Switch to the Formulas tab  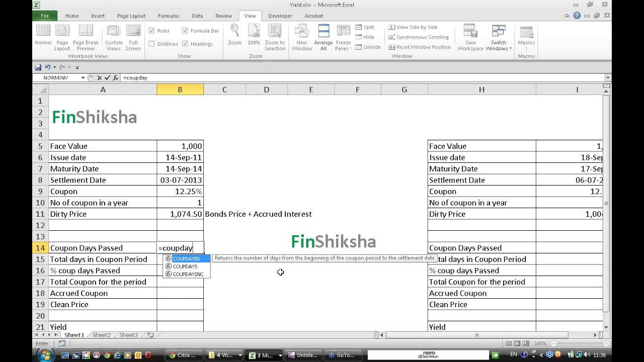click(x=169, y=16)
